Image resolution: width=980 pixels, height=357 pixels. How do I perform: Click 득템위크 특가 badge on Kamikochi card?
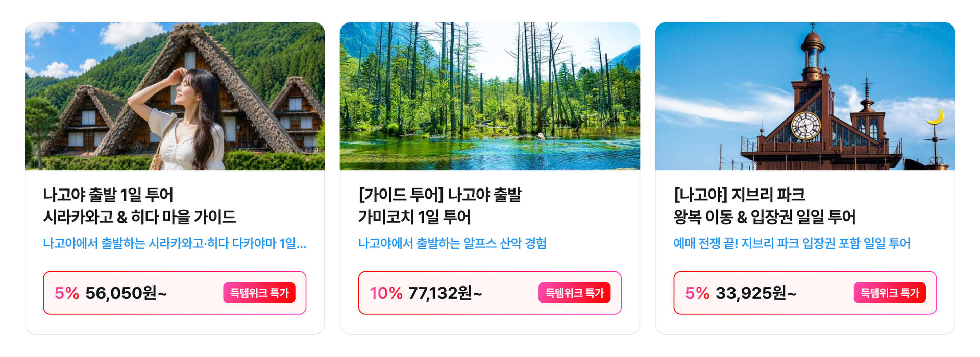click(574, 293)
